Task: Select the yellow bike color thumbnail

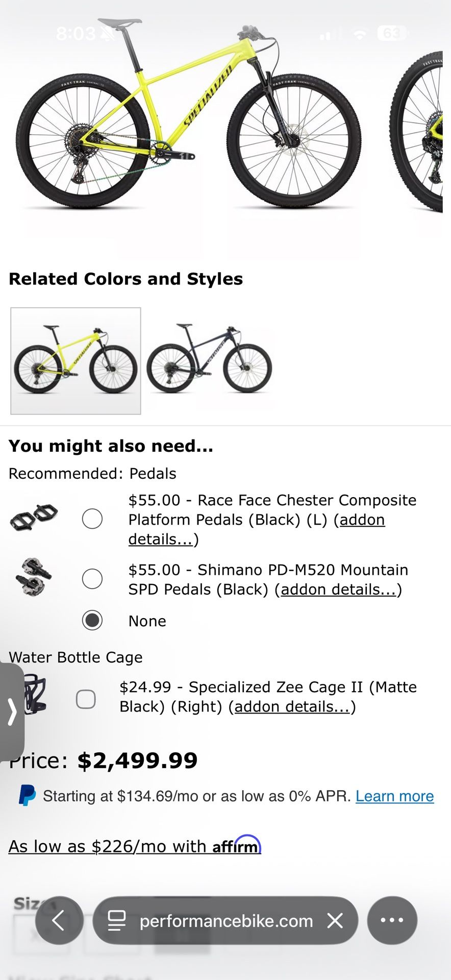Action: [76, 361]
